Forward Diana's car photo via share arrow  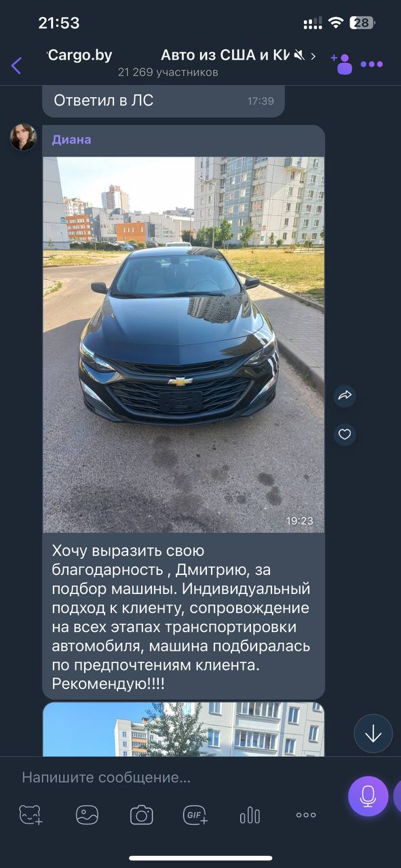point(345,396)
